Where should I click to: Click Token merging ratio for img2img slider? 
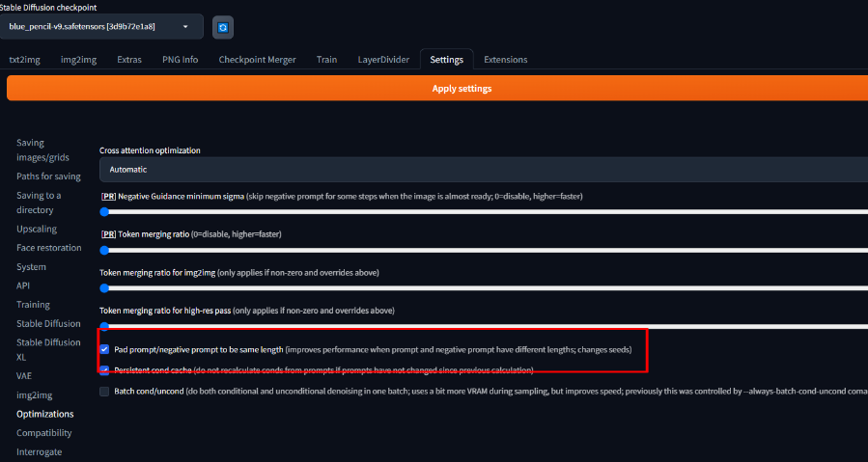coord(105,287)
